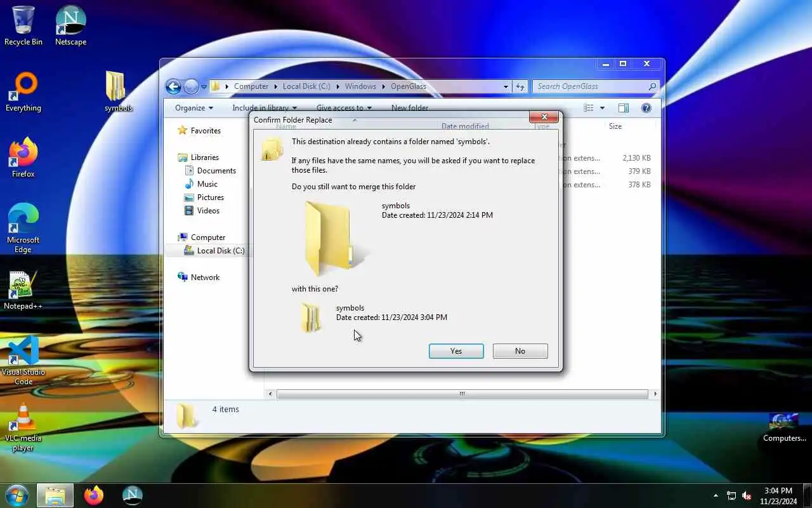The width and height of the screenshot is (812, 508).
Task: Open Give access to menu
Action: [x=344, y=108]
